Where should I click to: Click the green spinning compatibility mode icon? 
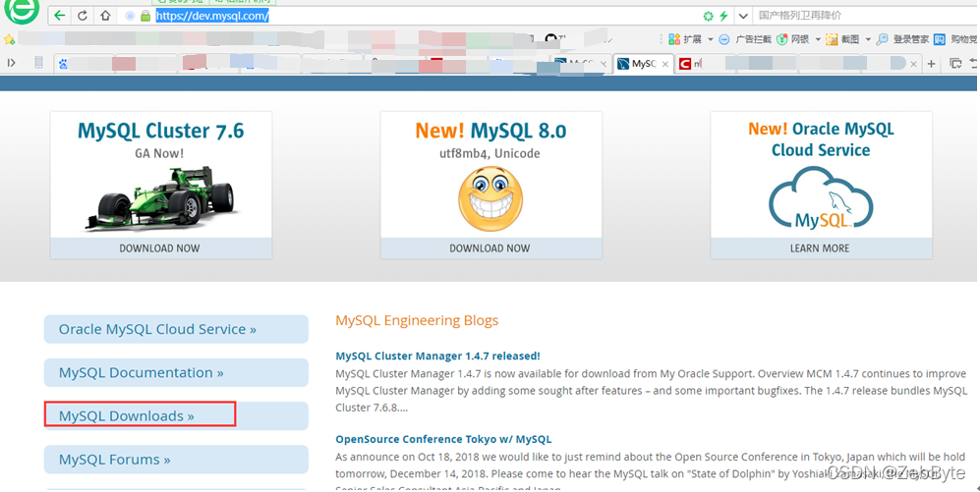tap(708, 17)
